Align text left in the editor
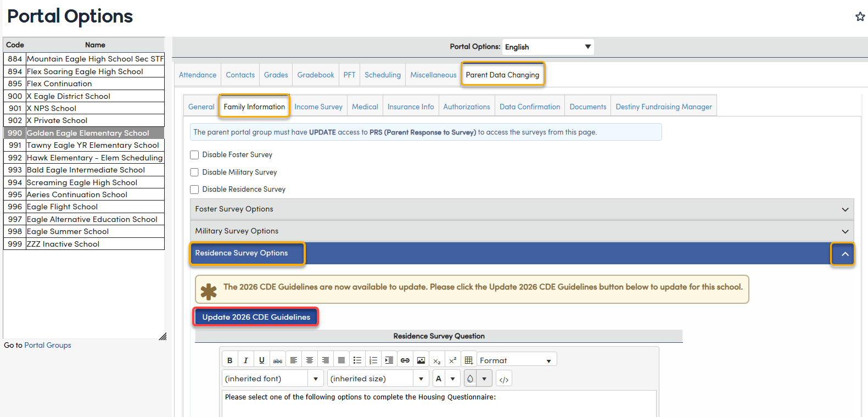The height and width of the screenshot is (417, 868). pos(294,360)
